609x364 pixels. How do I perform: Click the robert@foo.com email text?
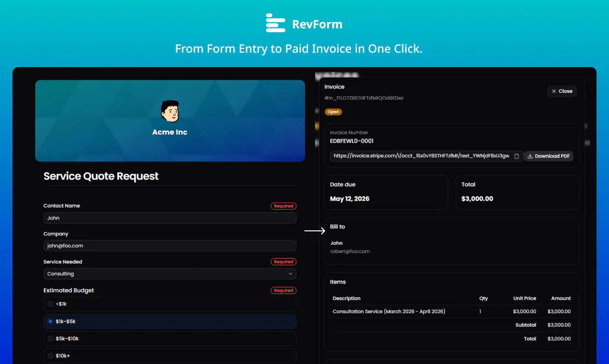pos(350,251)
